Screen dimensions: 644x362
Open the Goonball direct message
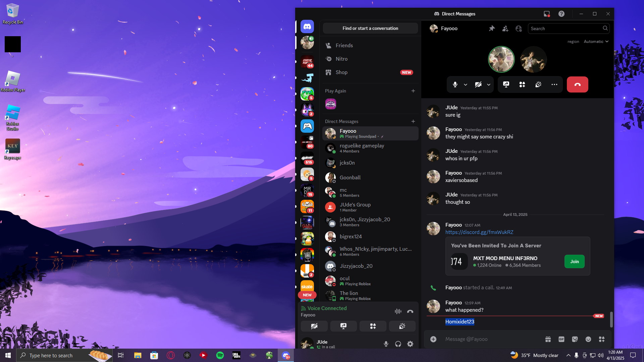point(370,178)
